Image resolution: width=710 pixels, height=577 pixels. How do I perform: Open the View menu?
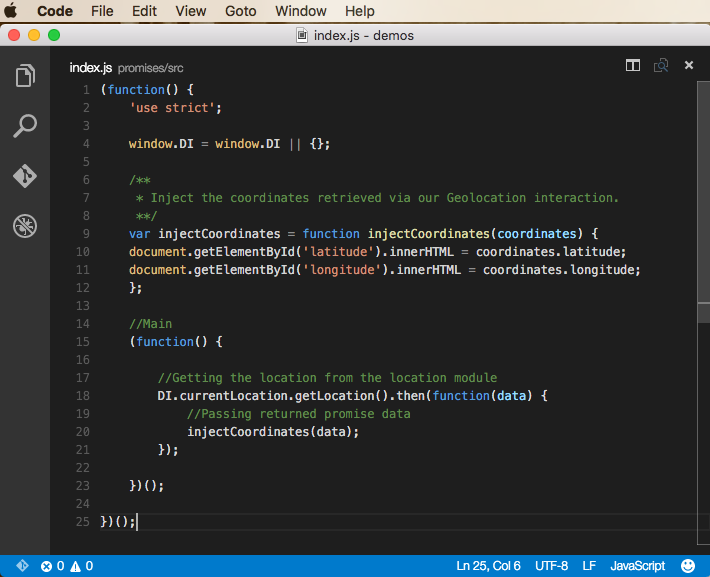point(190,11)
